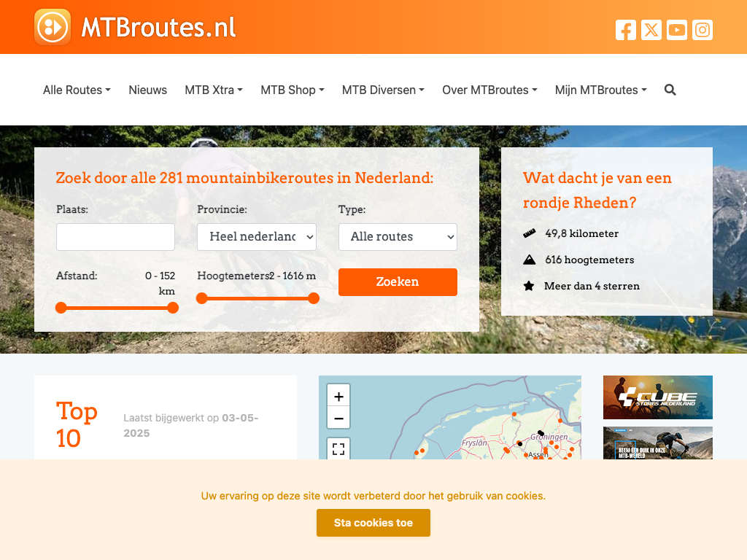747x560 pixels.
Task: Click the cookie notice message text
Action: click(373, 496)
